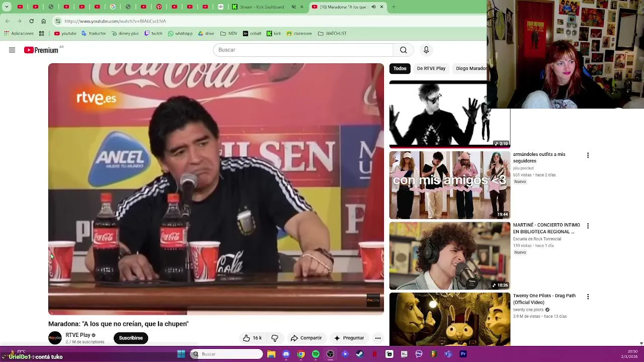
Task: Open the youtube bookmark
Action: (x=65, y=34)
